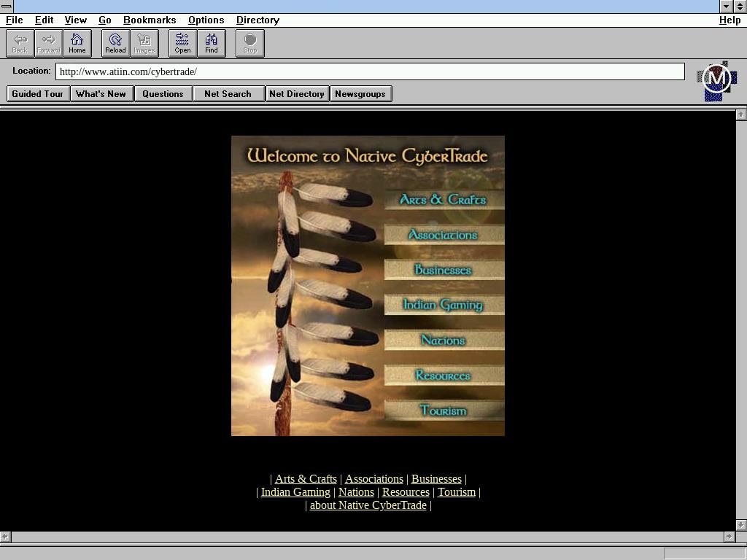
Task: Click inside the Location URL field
Action: pyautogui.click(x=369, y=71)
